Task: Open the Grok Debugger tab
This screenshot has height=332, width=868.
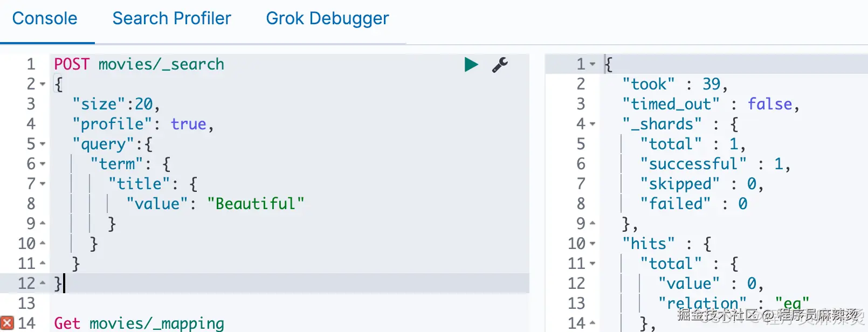Action: [327, 18]
